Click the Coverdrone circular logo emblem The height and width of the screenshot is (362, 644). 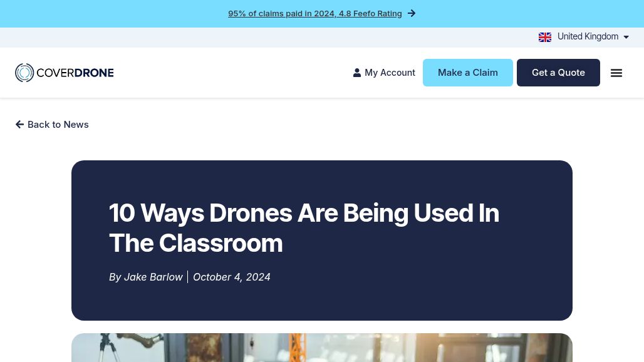click(24, 73)
